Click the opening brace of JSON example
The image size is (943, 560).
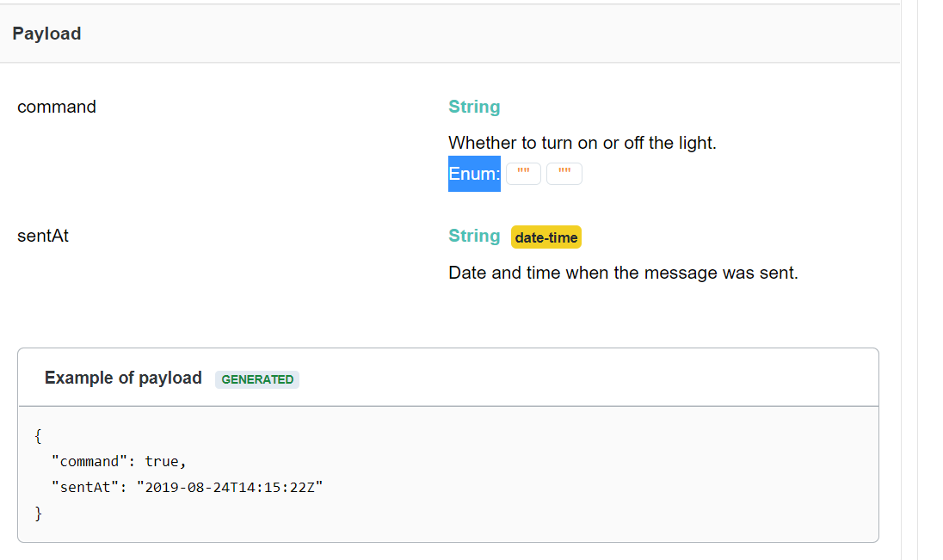tap(38, 436)
